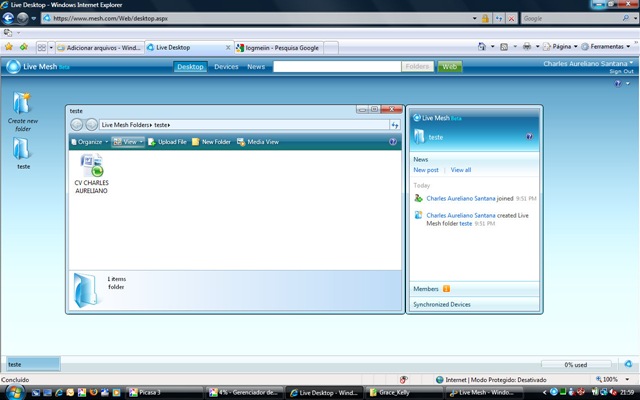Select the News tab in Live Mesh
The height and width of the screenshot is (400, 640).
256,66
